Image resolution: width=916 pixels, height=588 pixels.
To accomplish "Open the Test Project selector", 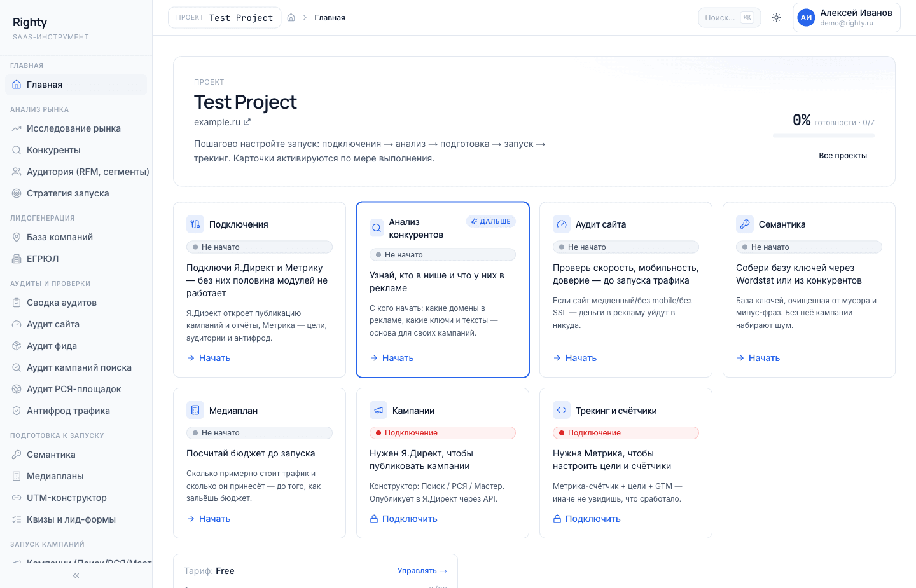I will click(225, 18).
